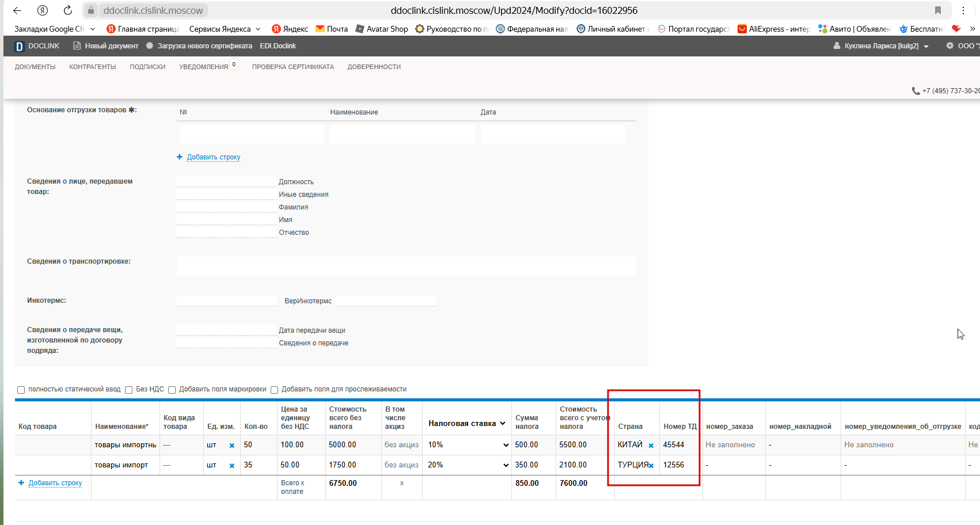Open AliExpress bookmark
This screenshot has width=980, height=525.
pyautogui.click(x=774, y=29)
